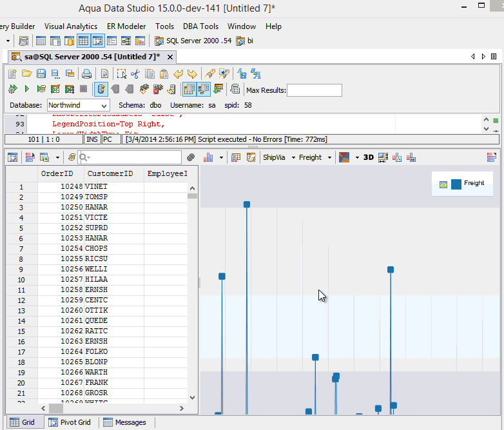Expand the leftmost main toolbar dropdown arrow
The width and height of the screenshot is (504, 430).
click(x=8, y=41)
